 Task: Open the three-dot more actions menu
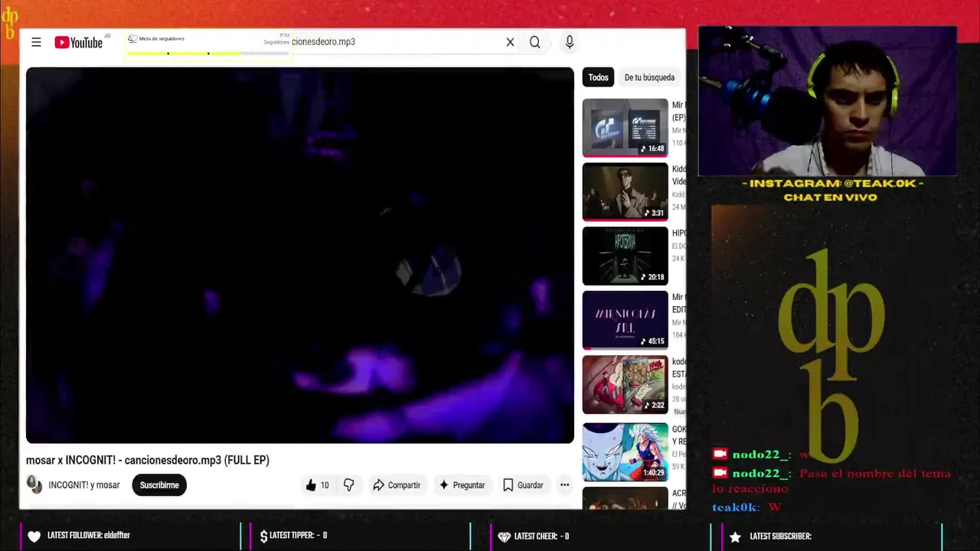coord(564,485)
